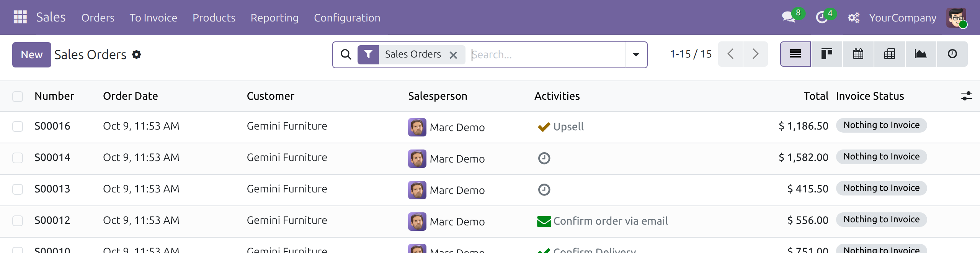Sort by the Activities column header

557,96
